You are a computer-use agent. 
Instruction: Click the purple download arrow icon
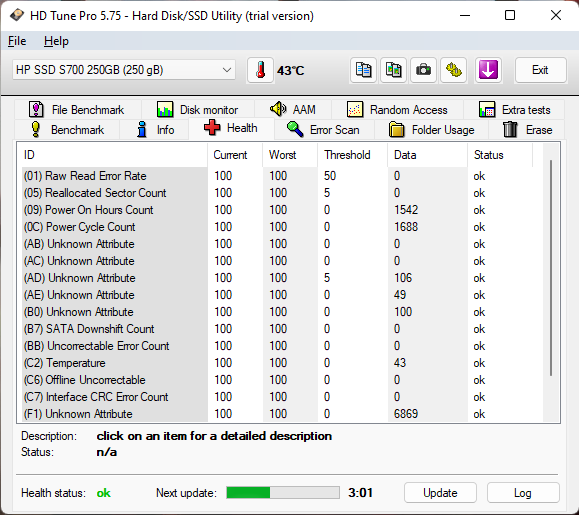(x=488, y=70)
